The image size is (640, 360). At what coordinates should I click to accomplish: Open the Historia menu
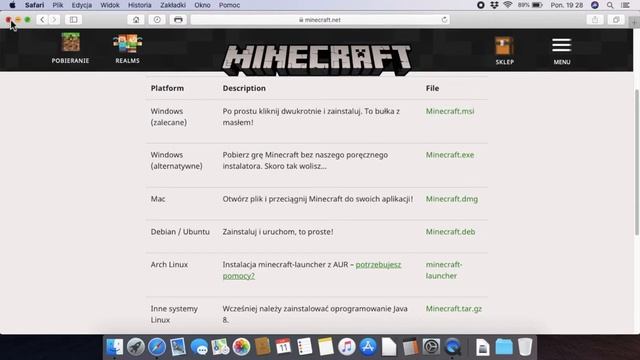coord(140,5)
